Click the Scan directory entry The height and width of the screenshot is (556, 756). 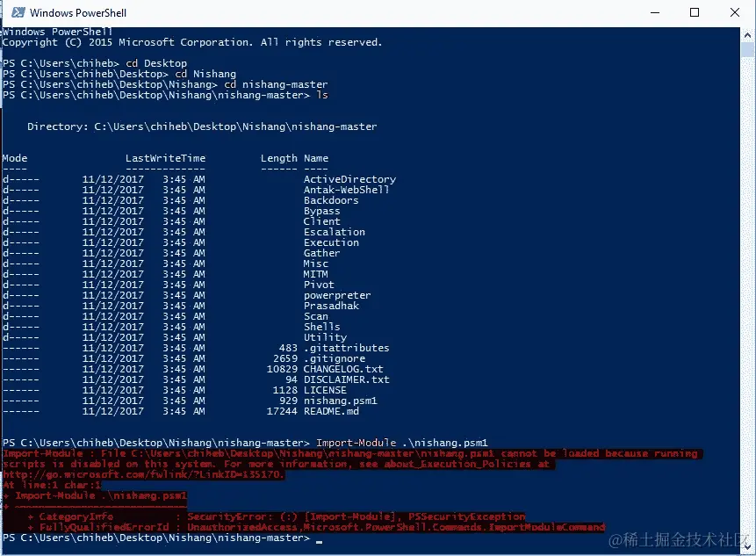316,317
